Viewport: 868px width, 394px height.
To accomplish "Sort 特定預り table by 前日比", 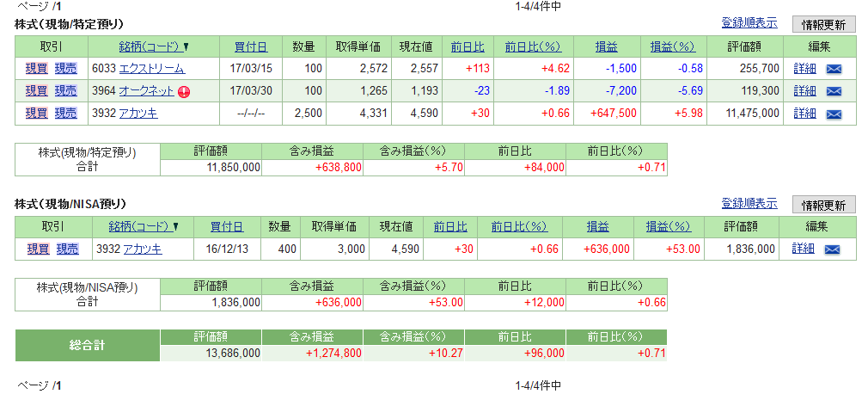I will point(468,47).
